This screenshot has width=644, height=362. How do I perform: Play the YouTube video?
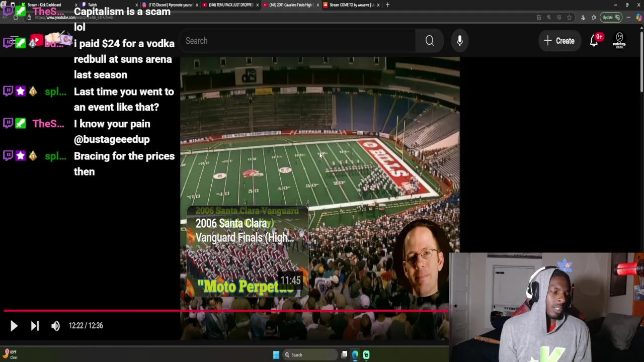pos(14,326)
